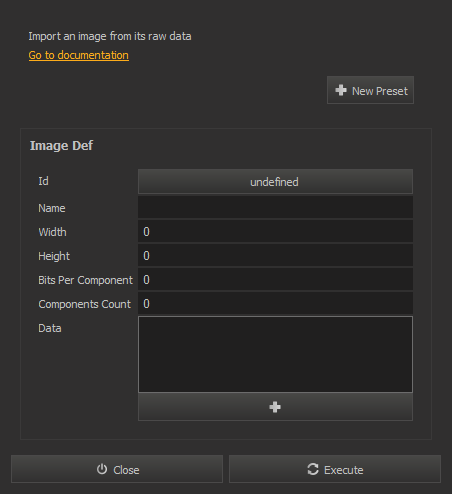Viewport: 452px width, 494px height.
Task: Click the power icon on Close
Action: click(x=102, y=469)
